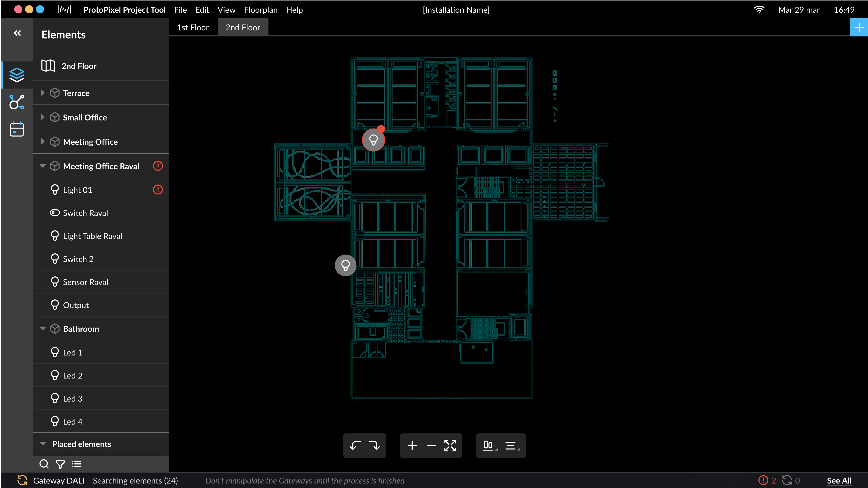
Task: Select Sensor Raval element
Action: coord(101,282)
